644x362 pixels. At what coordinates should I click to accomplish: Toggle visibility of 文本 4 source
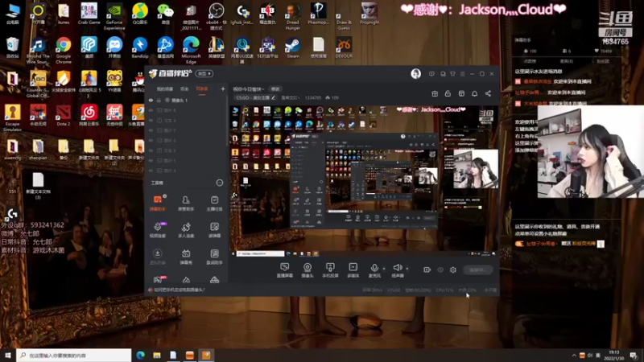[151, 120]
